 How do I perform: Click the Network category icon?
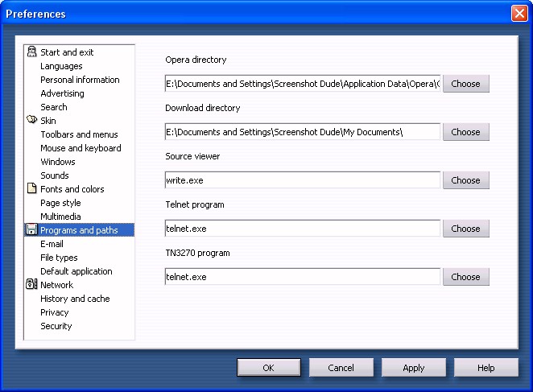[x=31, y=284]
